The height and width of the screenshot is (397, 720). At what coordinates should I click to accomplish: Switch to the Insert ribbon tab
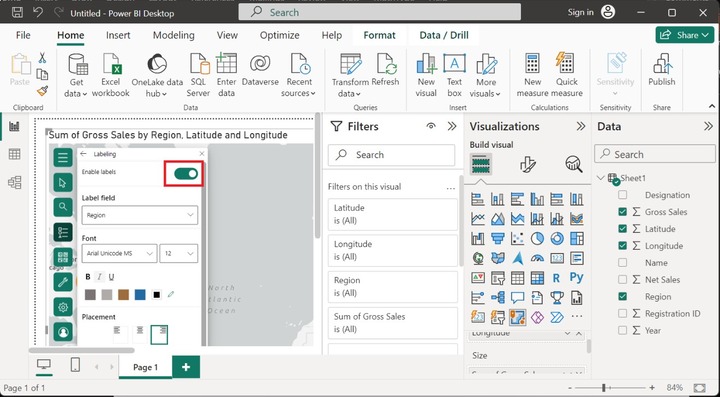(118, 35)
